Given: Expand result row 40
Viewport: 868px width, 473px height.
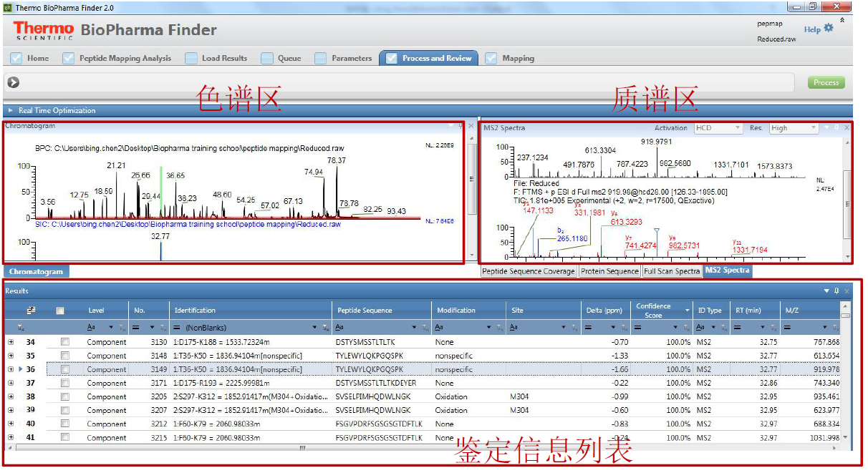Looking at the screenshot, I should [x=11, y=424].
